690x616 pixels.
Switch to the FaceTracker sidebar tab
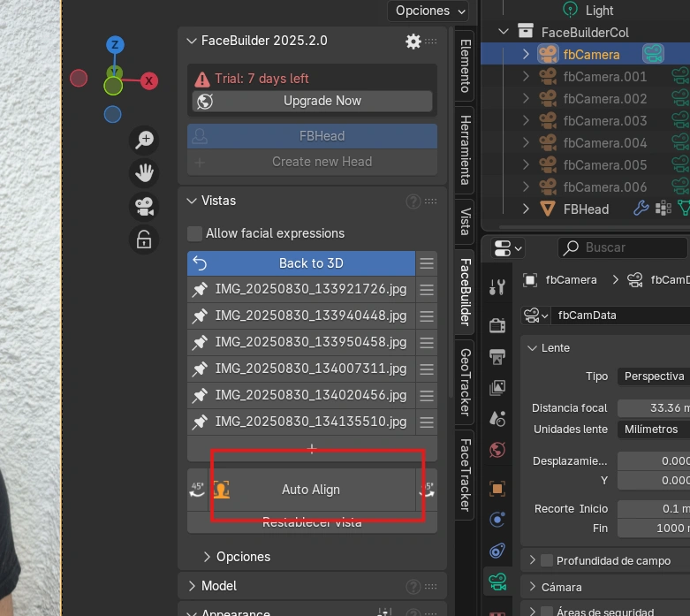465,475
